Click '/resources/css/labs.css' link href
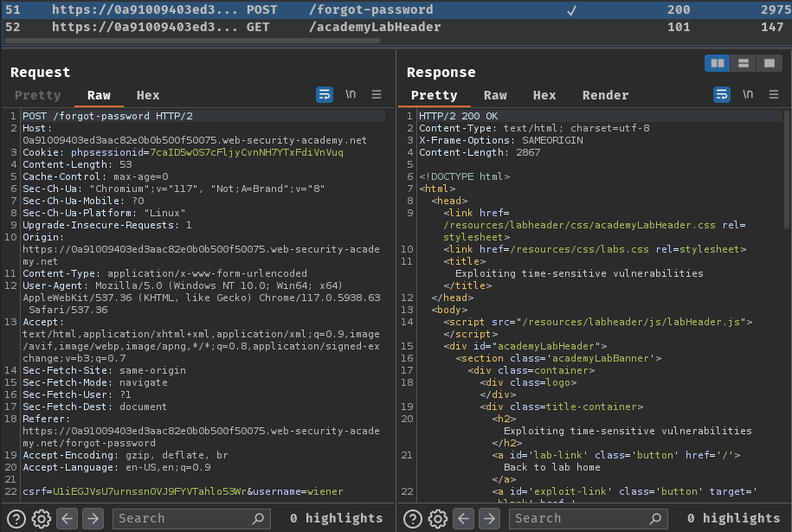This screenshot has height=532, width=792. (x=579, y=249)
